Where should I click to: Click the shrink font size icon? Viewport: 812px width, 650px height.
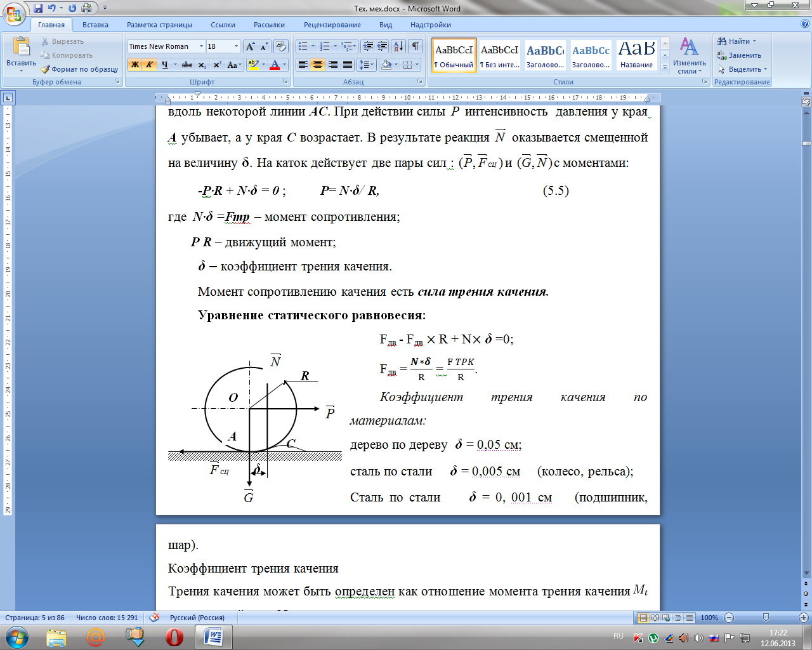pos(264,46)
